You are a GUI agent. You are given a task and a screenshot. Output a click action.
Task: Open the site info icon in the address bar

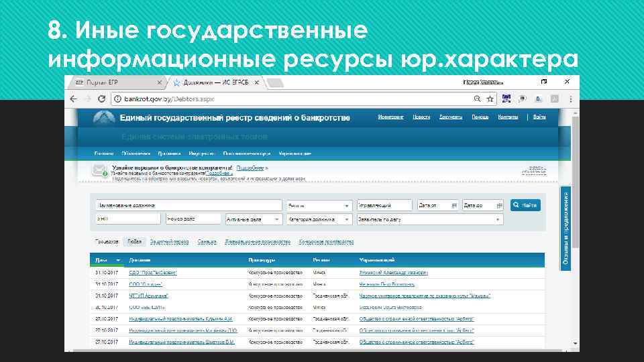[x=117, y=99]
